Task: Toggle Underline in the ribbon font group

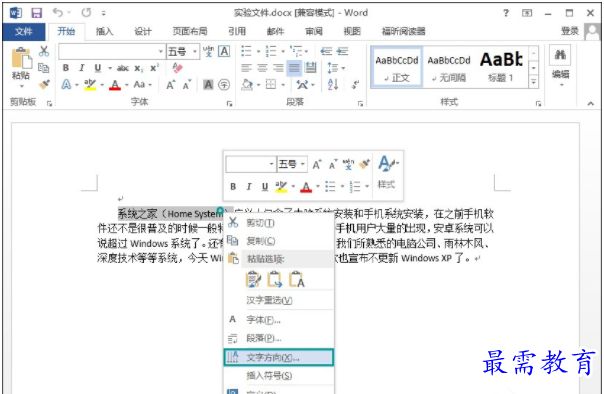Action: coord(98,68)
